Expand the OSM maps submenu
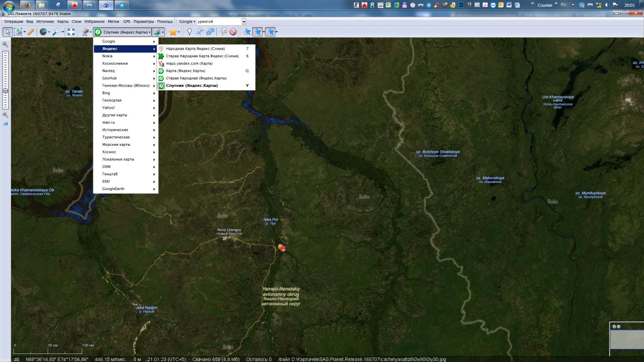Screen dimensions: 644x362 tap(126, 166)
